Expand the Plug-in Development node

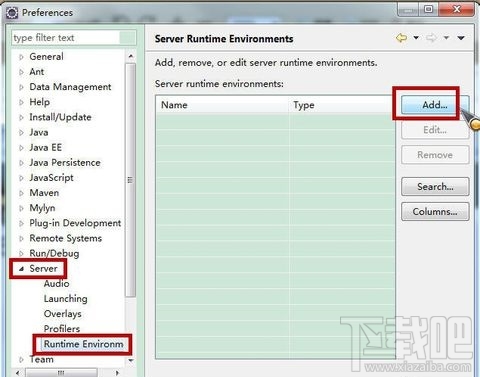tap(21, 223)
